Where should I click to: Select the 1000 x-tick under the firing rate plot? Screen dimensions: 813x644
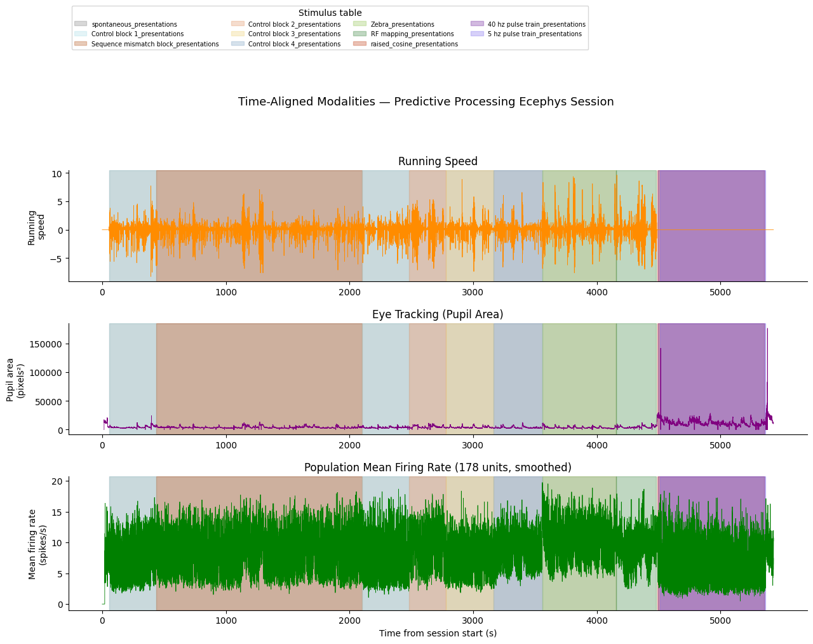point(226,621)
